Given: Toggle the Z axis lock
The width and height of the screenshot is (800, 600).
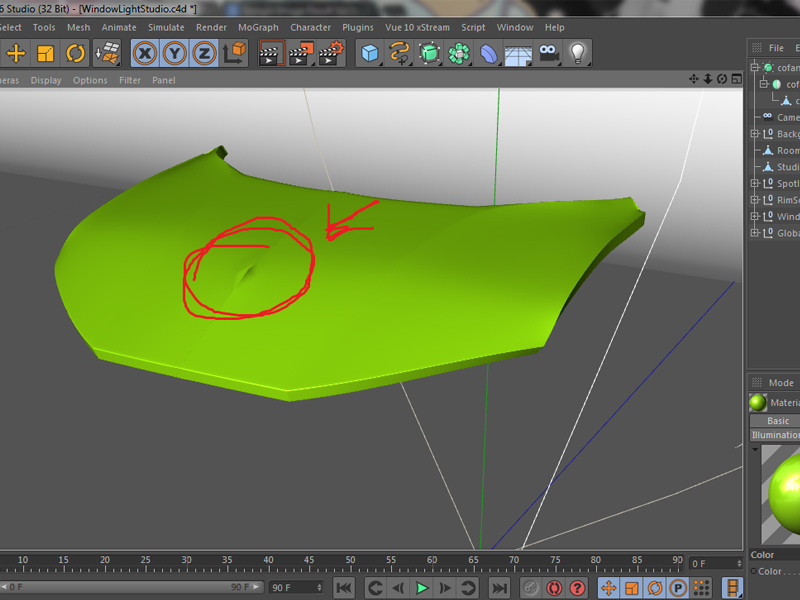Looking at the screenshot, I should click(204, 53).
